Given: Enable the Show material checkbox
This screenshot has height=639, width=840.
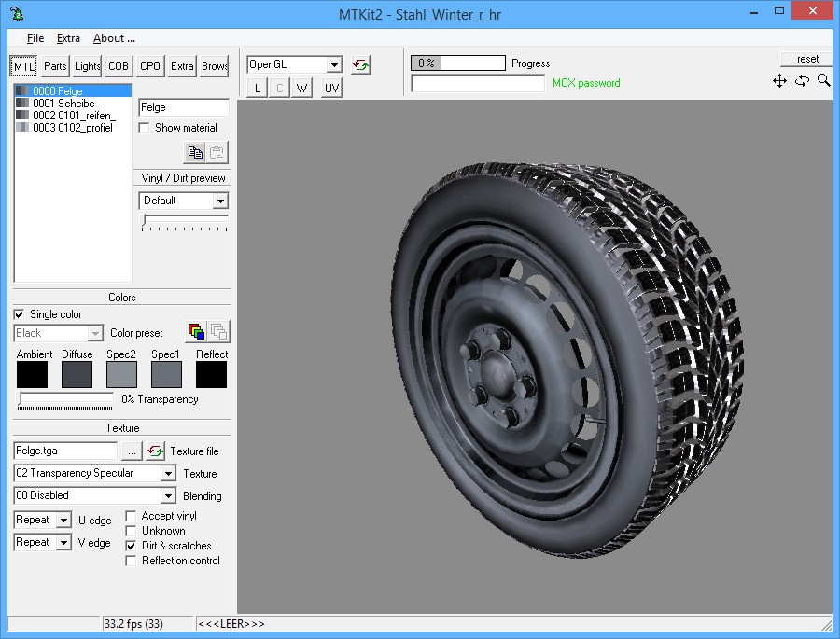Looking at the screenshot, I should click(x=145, y=128).
